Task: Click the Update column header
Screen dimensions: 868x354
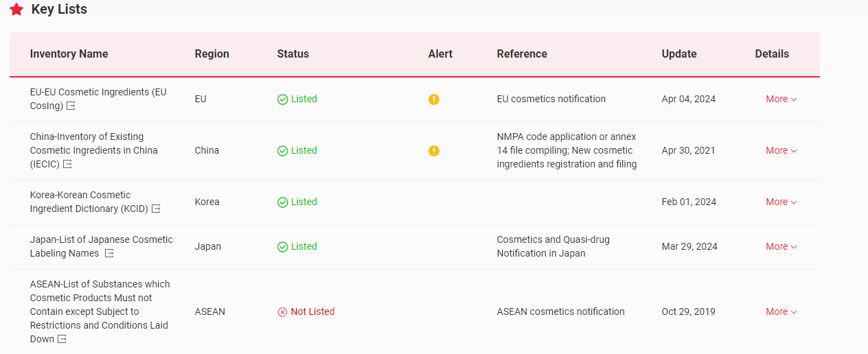Action: 678,54
